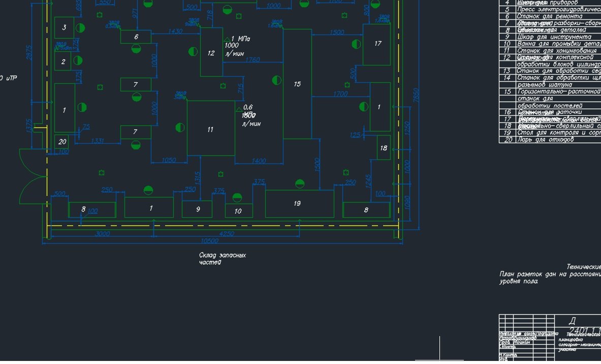The height and width of the screenshot is (364, 601).
Task: Select the half-filled circle above table 19
Action: coord(300,184)
